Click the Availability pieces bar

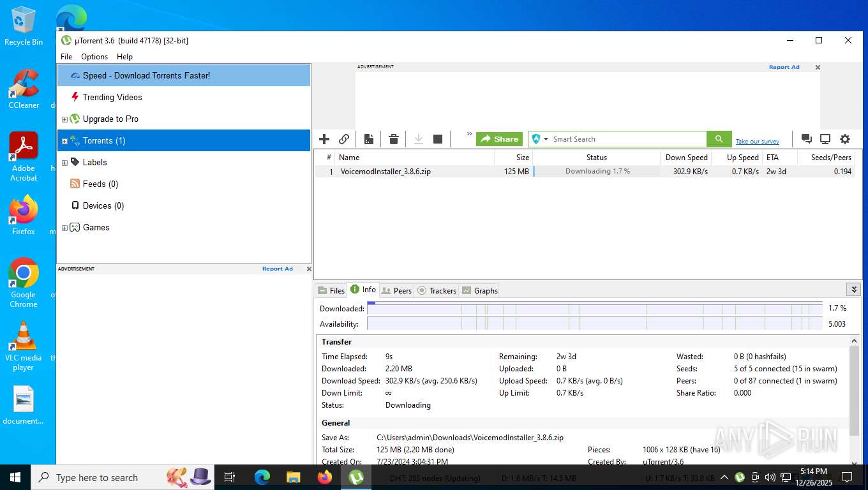point(595,324)
